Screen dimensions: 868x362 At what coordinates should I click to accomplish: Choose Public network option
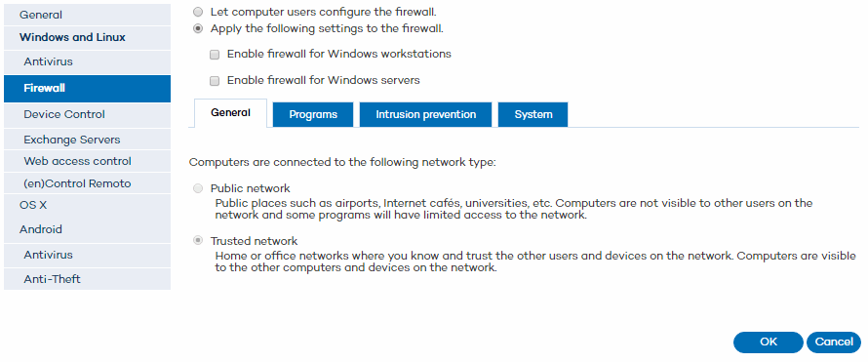coord(198,188)
